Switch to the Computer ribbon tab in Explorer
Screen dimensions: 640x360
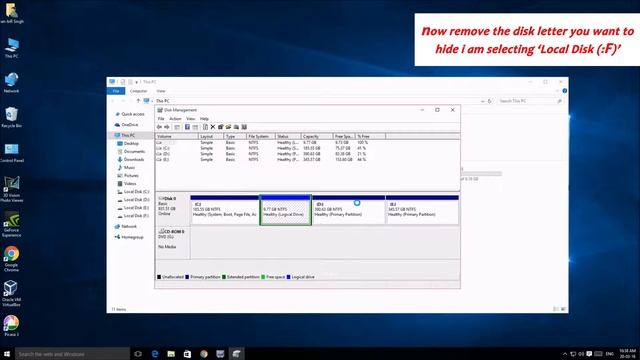pyautogui.click(x=138, y=91)
